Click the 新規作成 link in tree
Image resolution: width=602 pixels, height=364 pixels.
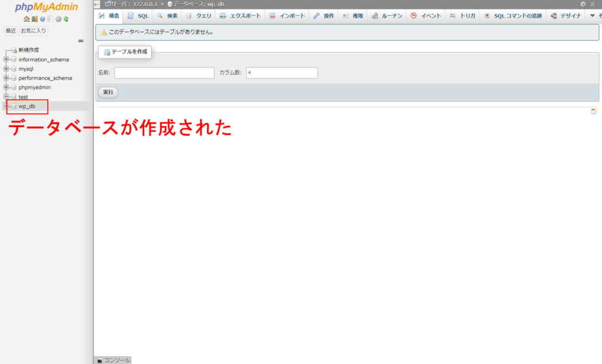[x=28, y=50]
